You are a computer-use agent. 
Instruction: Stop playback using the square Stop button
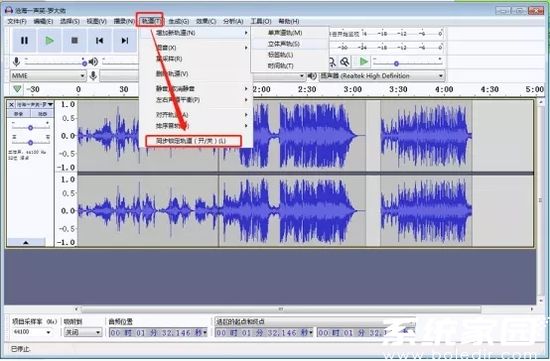coord(74,41)
